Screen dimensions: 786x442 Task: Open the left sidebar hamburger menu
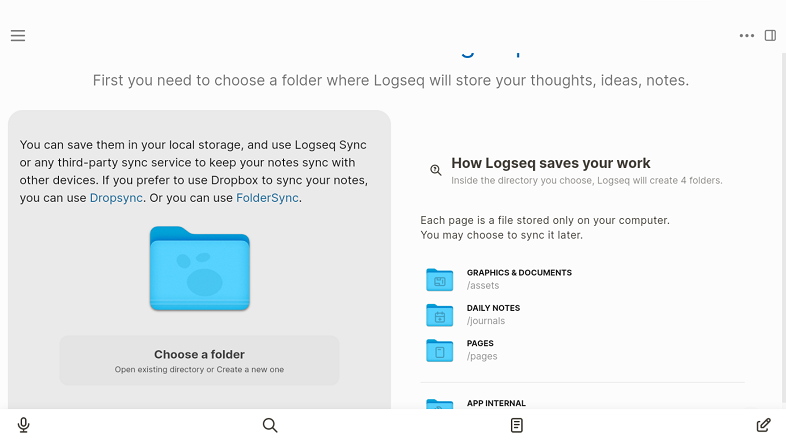pyautogui.click(x=18, y=36)
